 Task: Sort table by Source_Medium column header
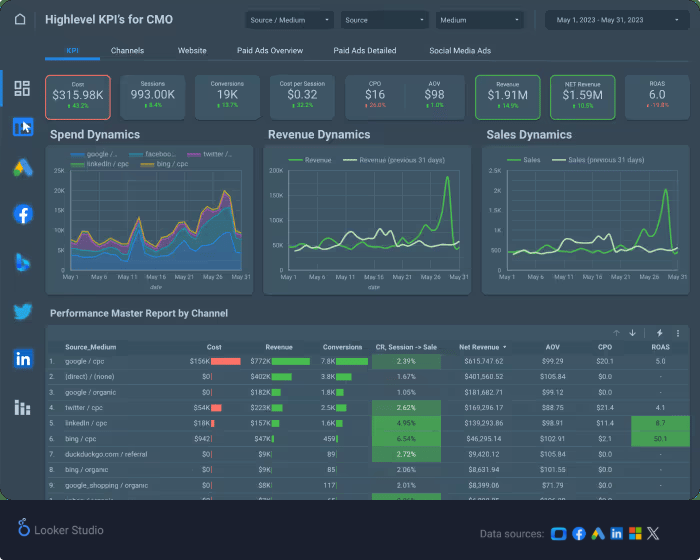[x=91, y=347]
